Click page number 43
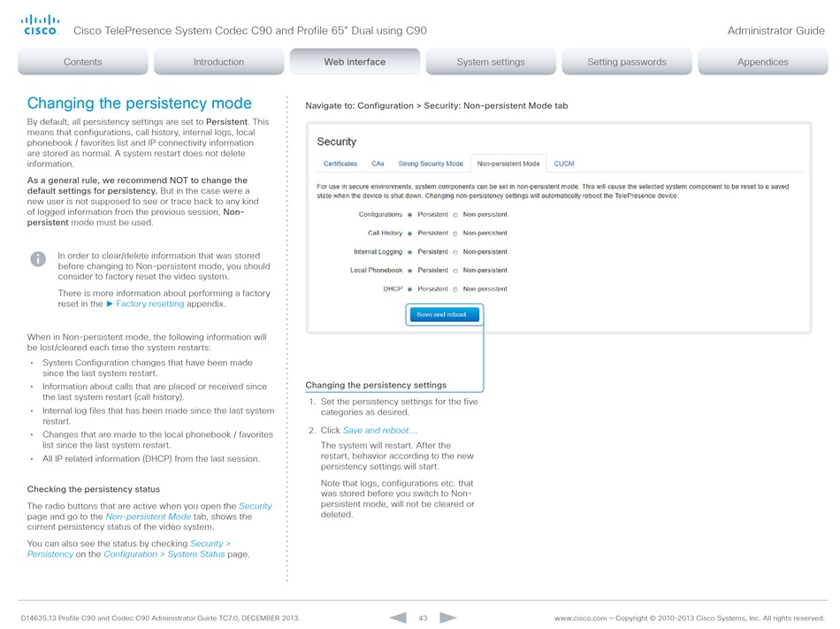 point(423,617)
